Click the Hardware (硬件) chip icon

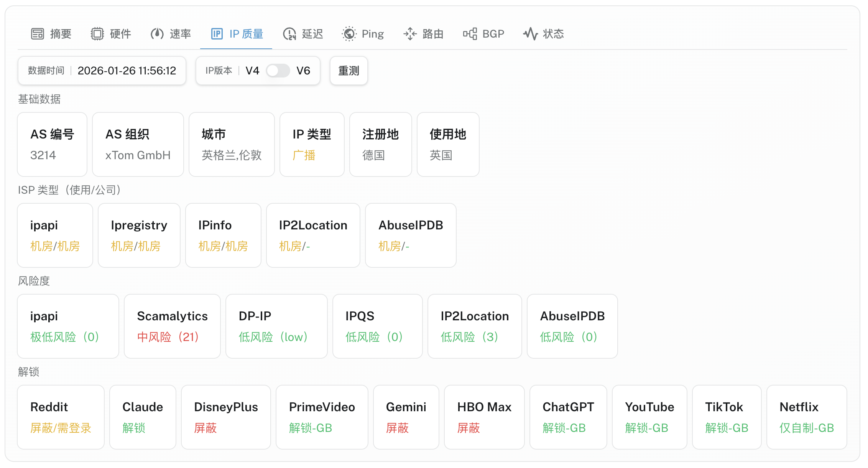pyautogui.click(x=97, y=34)
